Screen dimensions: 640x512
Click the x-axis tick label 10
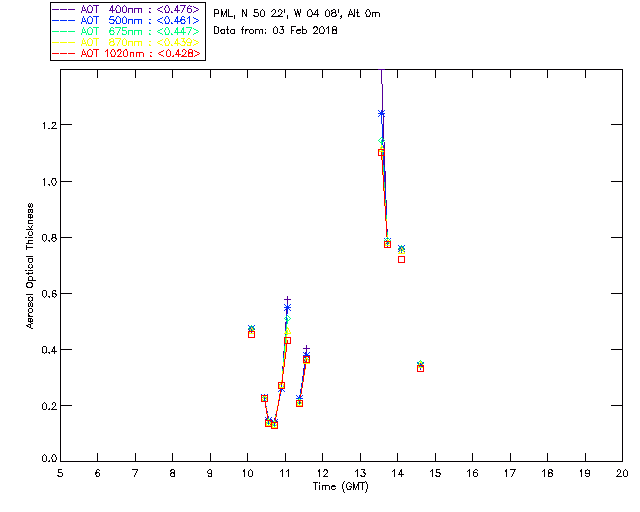coord(247,473)
